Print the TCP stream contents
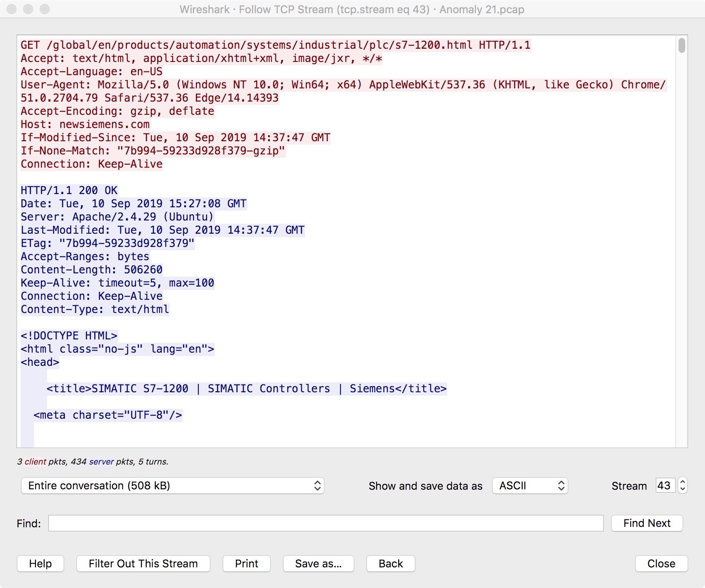Image resolution: width=705 pixels, height=588 pixels. pos(247,564)
